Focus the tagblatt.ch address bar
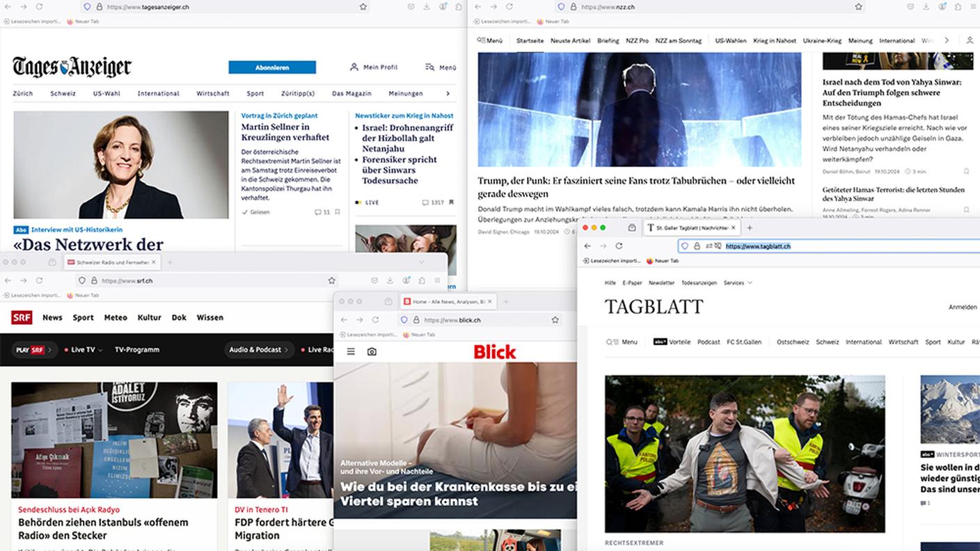This screenshot has height=551, width=980. click(828, 246)
